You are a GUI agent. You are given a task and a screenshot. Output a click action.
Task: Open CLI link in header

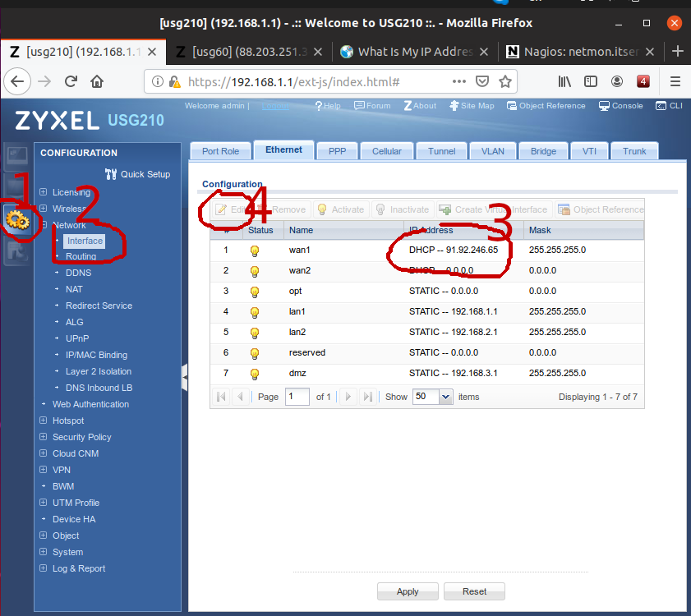[669, 106]
